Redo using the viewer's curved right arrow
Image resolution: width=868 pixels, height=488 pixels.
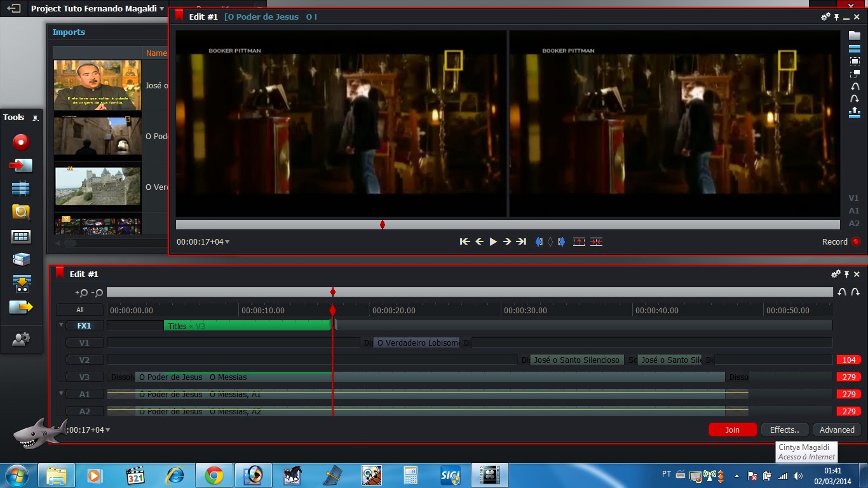(855, 99)
